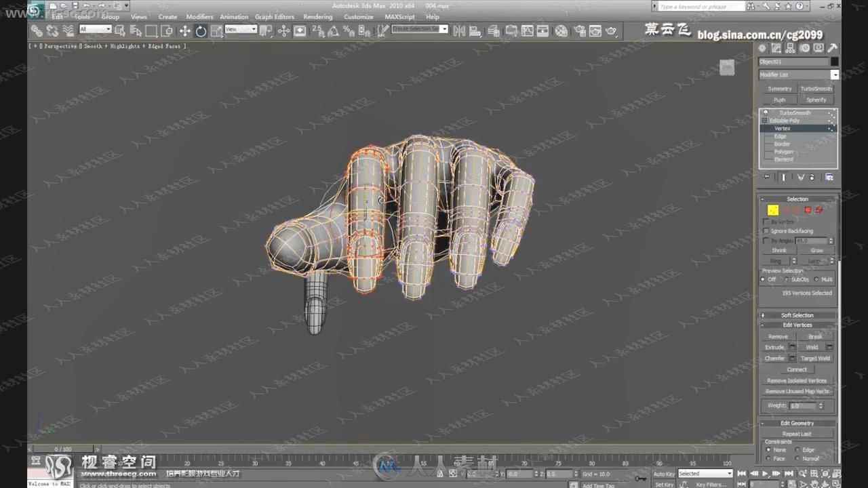Click the Symmetry modifier button
Screen dimensions: 868x488
point(779,89)
